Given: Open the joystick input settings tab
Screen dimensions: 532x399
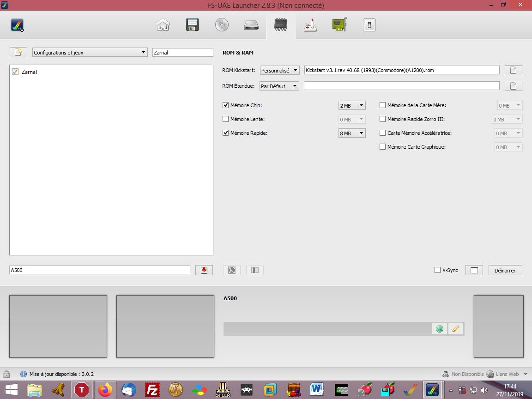Looking at the screenshot, I should (x=310, y=25).
